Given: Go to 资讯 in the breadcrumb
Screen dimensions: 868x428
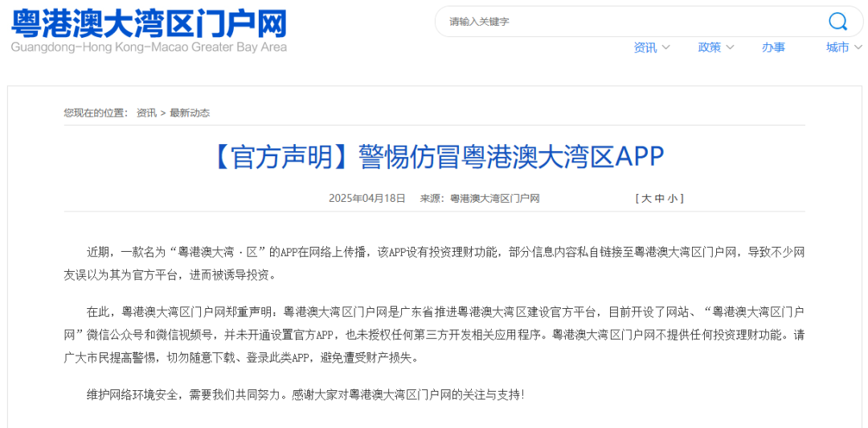Looking at the screenshot, I should coord(146,113).
